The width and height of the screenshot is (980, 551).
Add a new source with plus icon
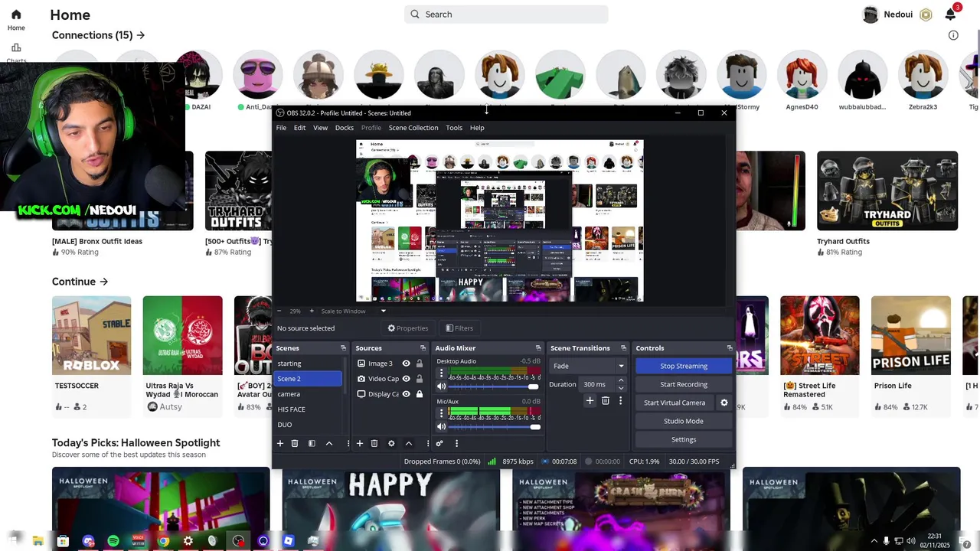(x=360, y=443)
